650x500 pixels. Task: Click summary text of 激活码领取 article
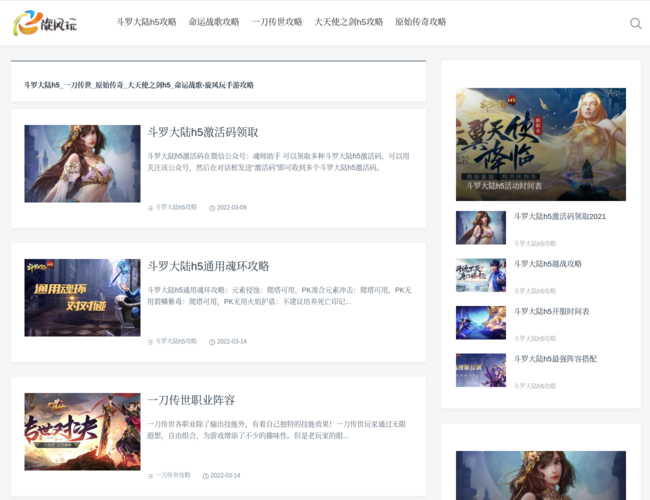(278, 162)
